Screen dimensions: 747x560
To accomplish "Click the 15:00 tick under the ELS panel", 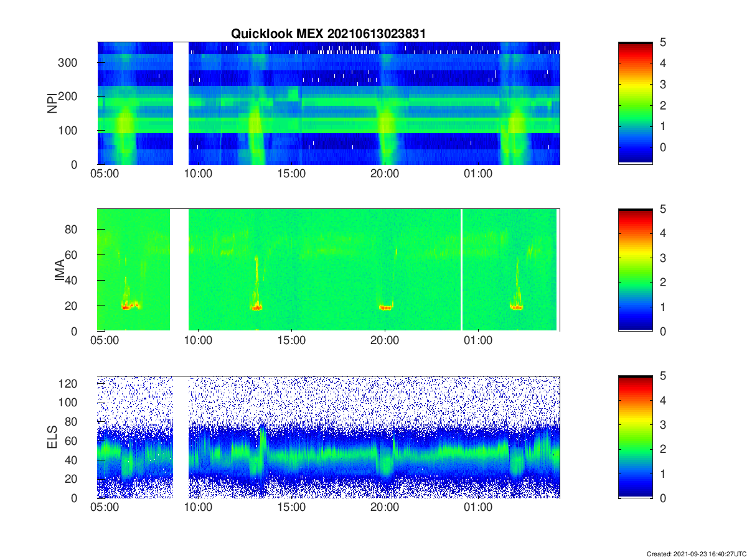I will [x=291, y=508].
